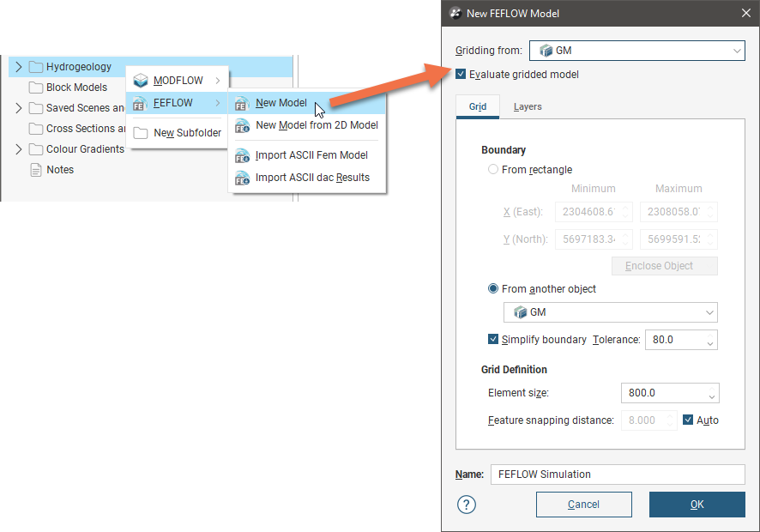Open the From another object GM dropdown
This screenshot has height=532, width=760.
[x=610, y=312]
